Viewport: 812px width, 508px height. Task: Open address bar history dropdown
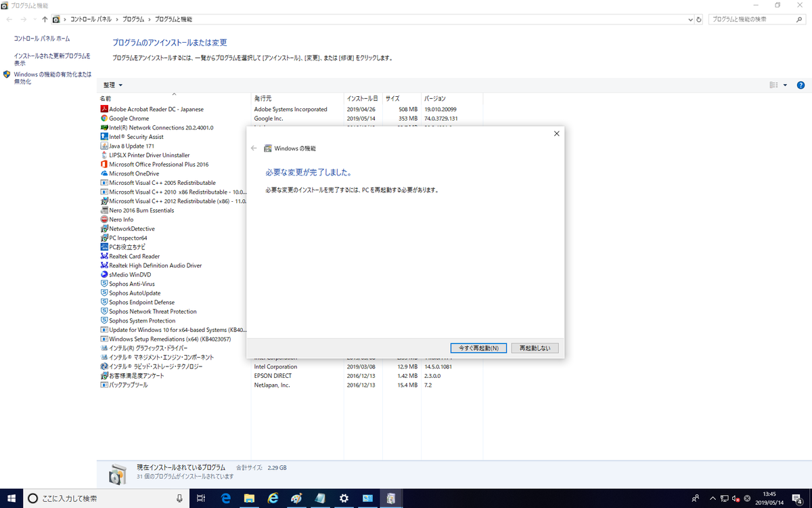[689, 20]
